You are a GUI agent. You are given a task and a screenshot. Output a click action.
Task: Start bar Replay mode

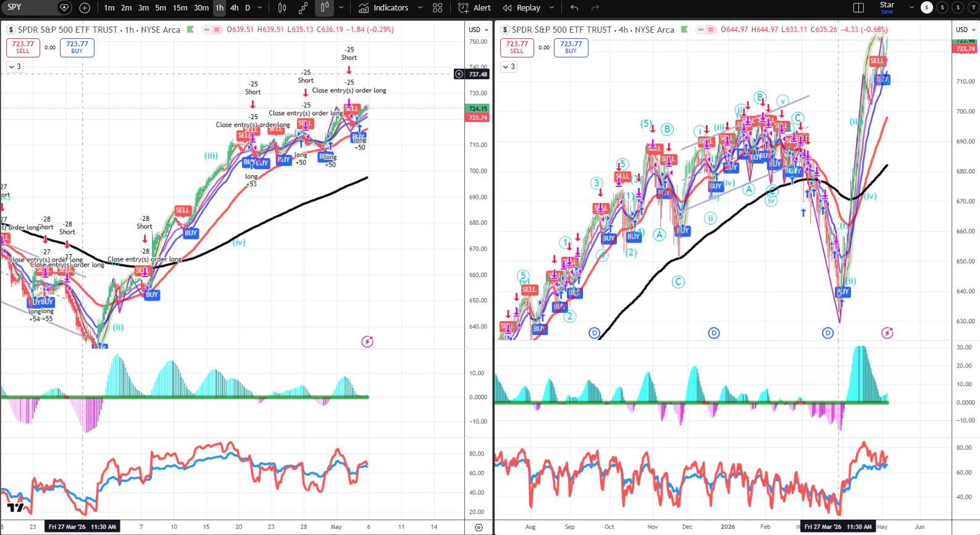click(522, 8)
